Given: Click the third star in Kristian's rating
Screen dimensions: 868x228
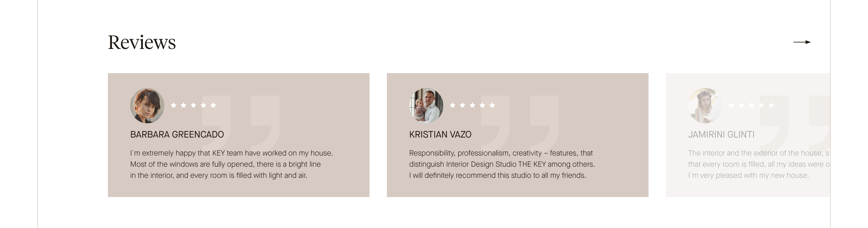Looking at the screenshot, I should point(472,105).
